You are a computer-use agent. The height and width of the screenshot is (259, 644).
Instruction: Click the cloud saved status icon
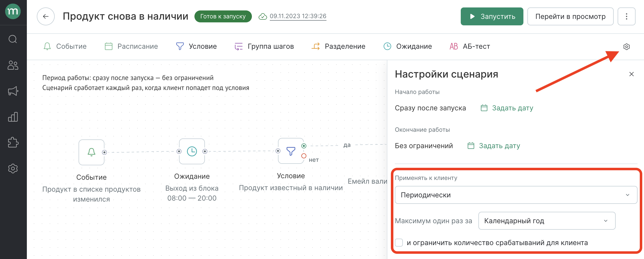263,16
